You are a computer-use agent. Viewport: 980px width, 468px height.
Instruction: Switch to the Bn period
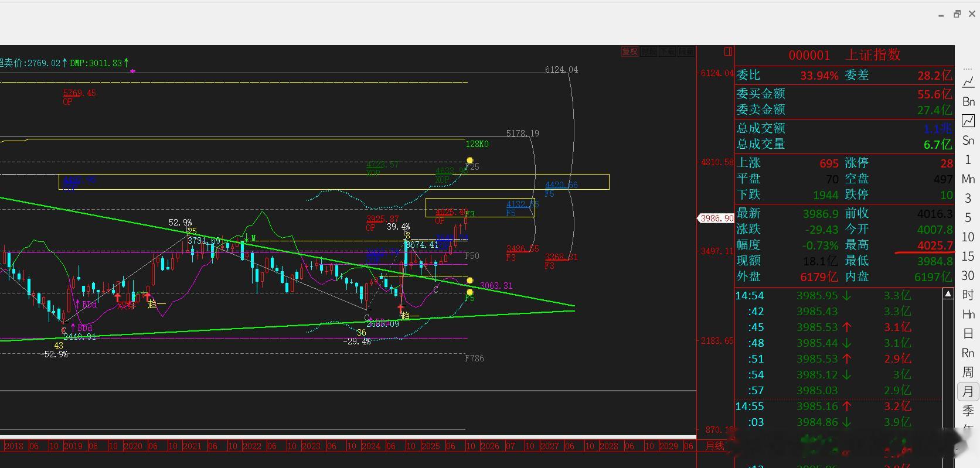tap(968, 102)
